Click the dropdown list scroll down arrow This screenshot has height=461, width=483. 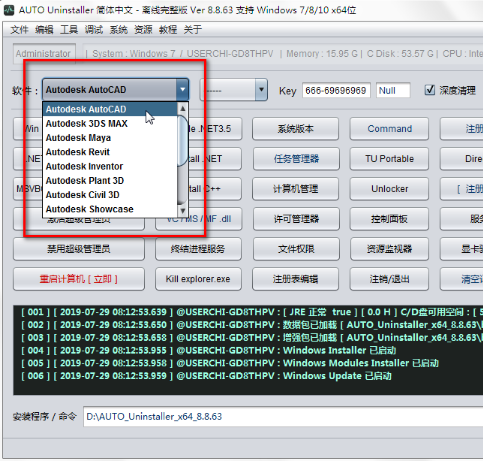click(183, 211)
